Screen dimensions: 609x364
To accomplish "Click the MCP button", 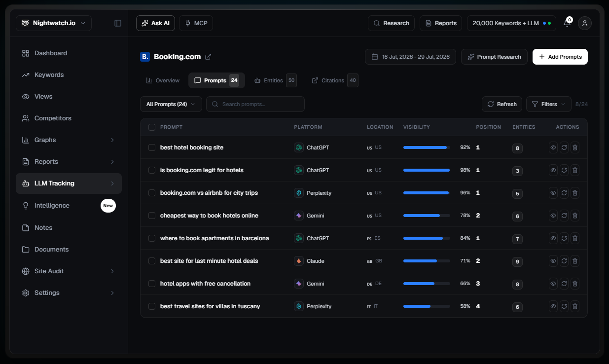I will pyautogui.click(x=196, y=23).
